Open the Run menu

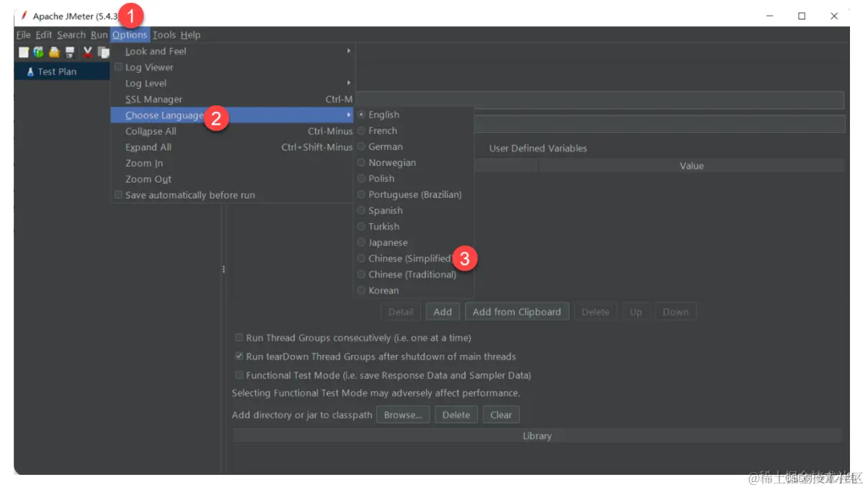99,35
